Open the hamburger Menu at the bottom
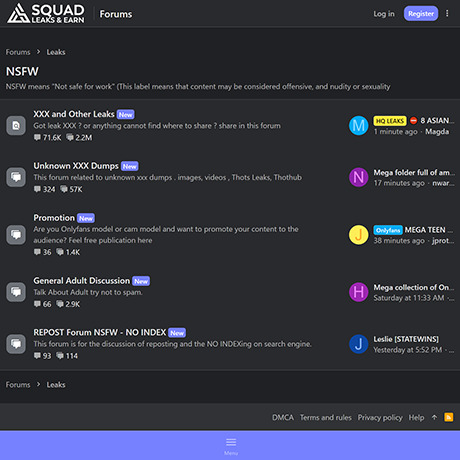460x460 pixels. pyautogui.click(x=231, y=446)
